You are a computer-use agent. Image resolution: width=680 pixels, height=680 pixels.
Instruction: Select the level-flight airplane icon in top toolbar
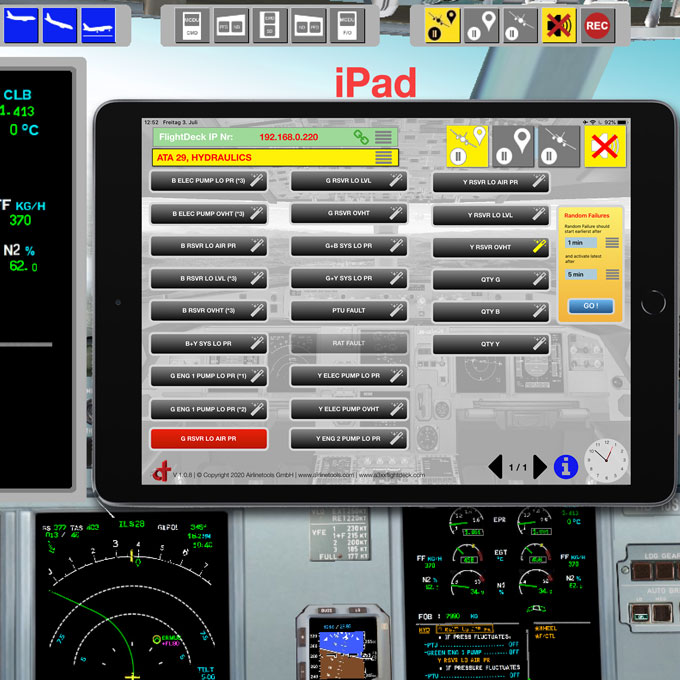21,25
